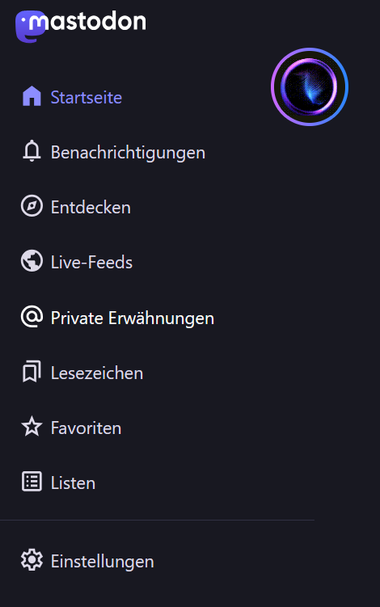This screenshot has width=380, height=607.
Task: Click the at-sign icon for mentions
Action: (x=32, y=317)
